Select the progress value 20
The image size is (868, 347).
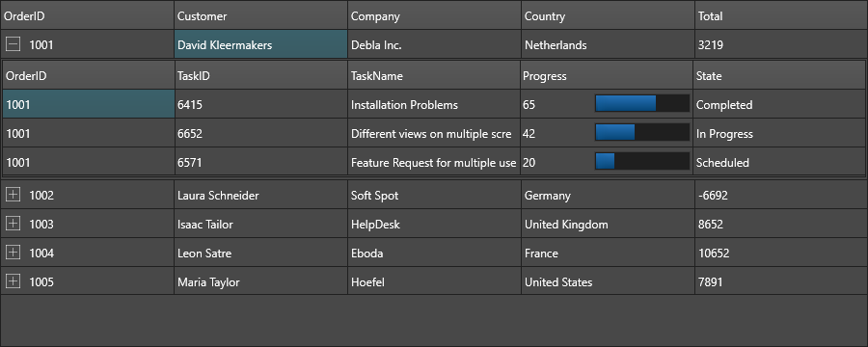529,162
